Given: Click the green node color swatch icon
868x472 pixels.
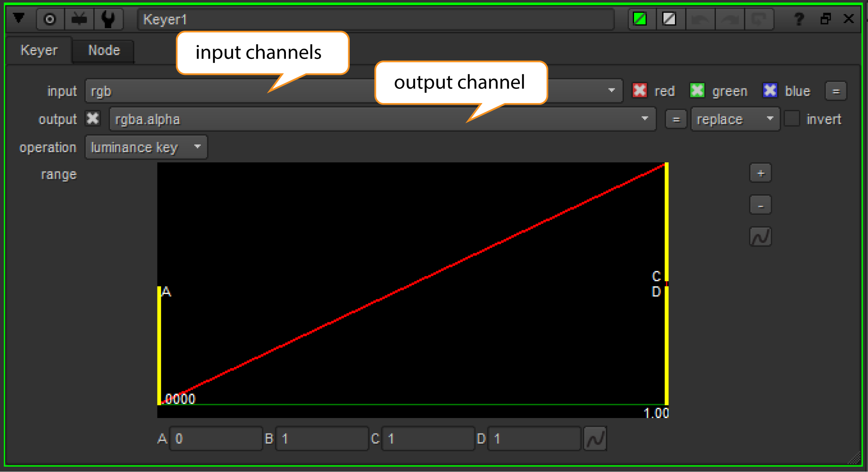Looking at the screenshot, I should [640, 19].
